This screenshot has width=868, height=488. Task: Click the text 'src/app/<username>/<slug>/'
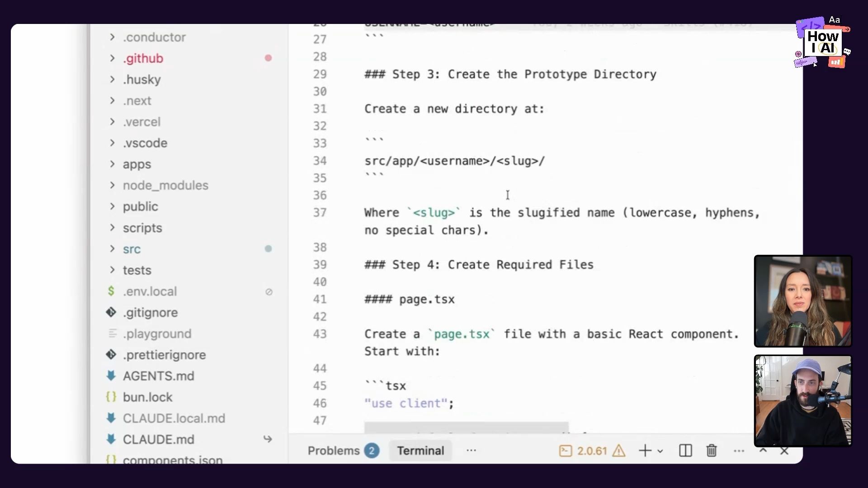pos(455,161)
